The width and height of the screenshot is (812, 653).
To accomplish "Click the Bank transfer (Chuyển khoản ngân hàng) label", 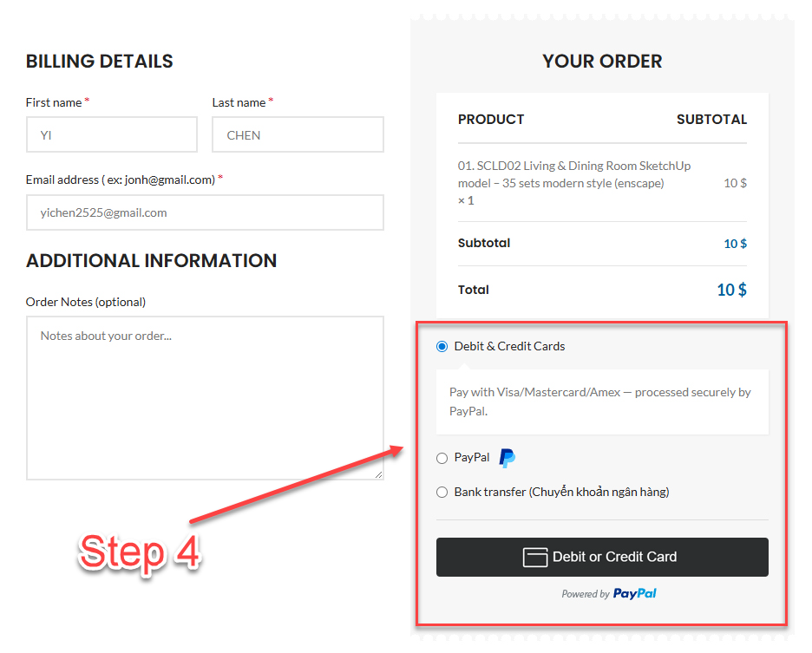I will 562,492.
